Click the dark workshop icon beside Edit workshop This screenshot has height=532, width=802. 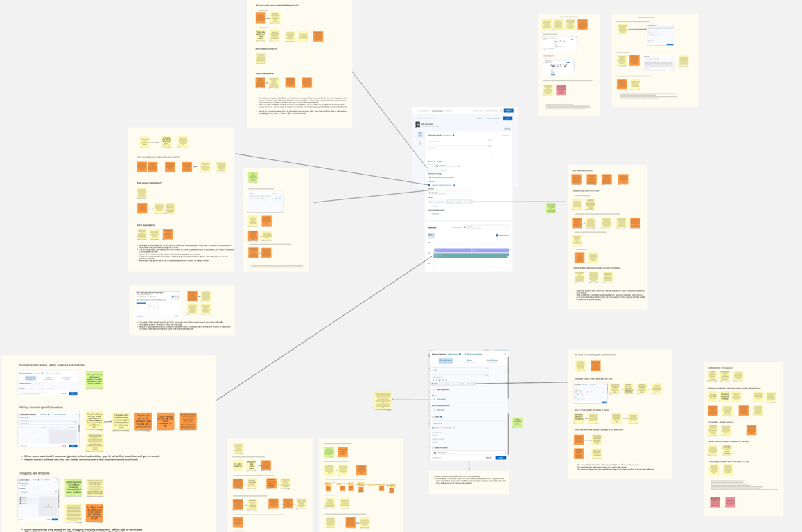coord(417,125)
